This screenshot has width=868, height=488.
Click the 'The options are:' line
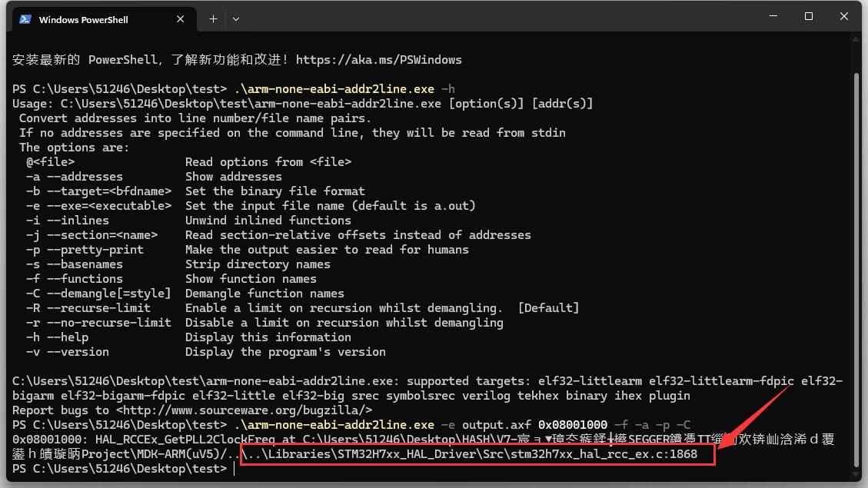74,148
